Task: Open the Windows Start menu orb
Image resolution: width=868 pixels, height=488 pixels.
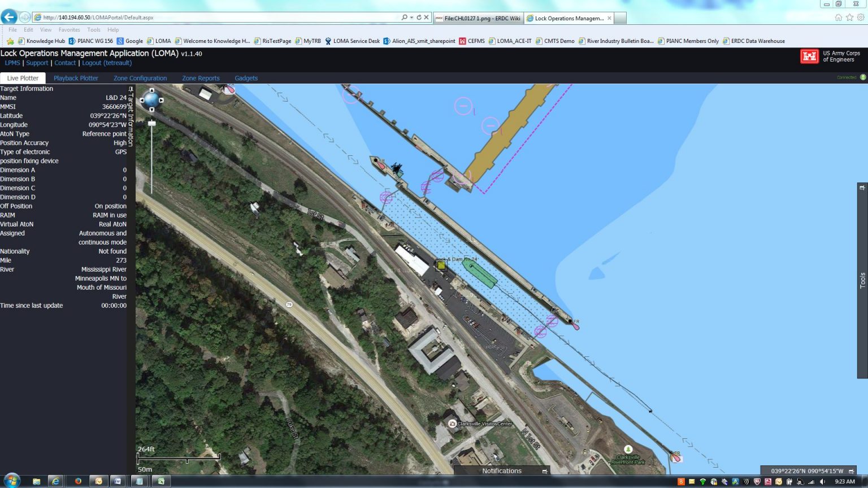Action: [12, 481]
